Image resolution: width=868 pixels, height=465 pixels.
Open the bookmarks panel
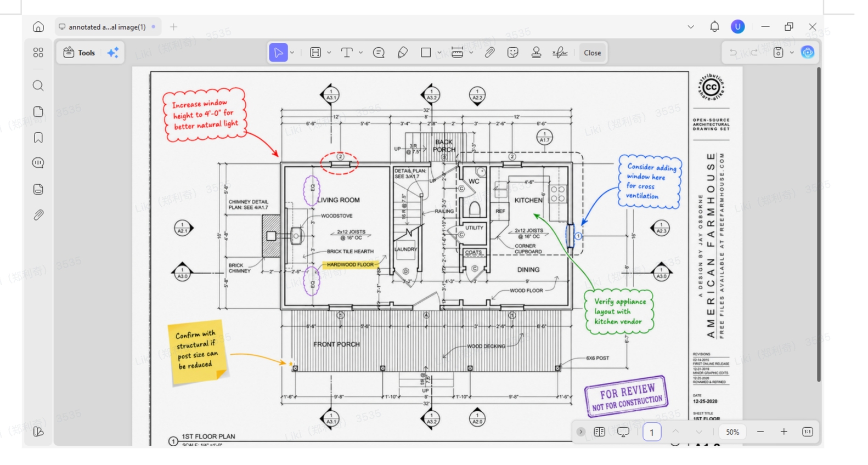(x=38, y=137)
